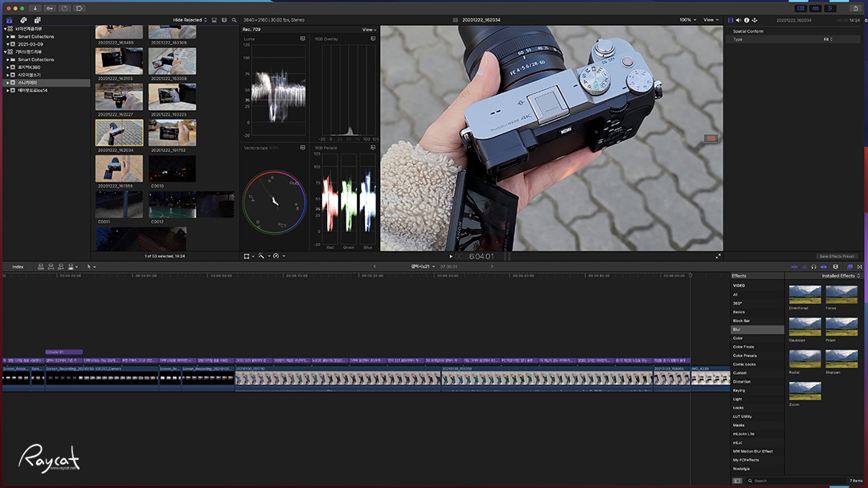Image resolution: width=868 pixels, height=488 pixels.
Task: Open the retime speedometer menu
Action: [x=277, y=256]
